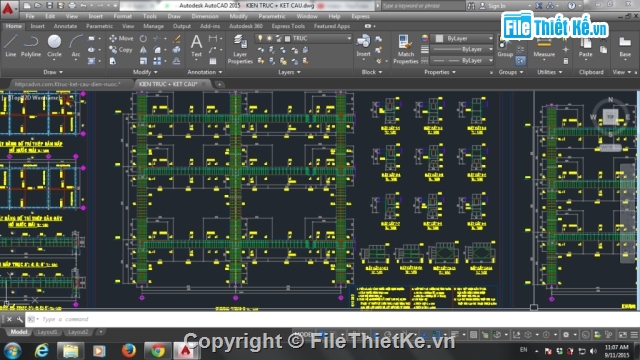Click the Text annotation tool
The width and height of the screenshot is (640, 360).
[x=196, y=46]
